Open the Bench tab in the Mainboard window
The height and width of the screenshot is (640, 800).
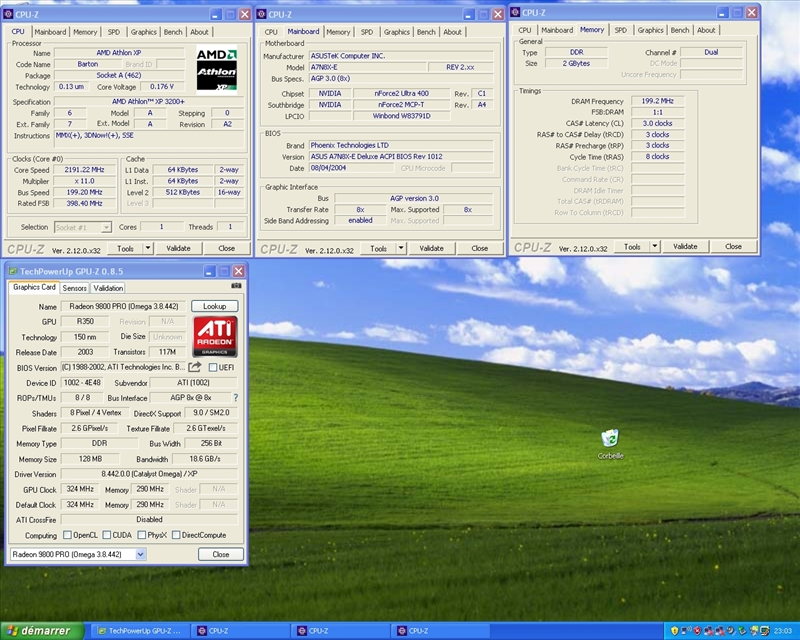[426, 32]
